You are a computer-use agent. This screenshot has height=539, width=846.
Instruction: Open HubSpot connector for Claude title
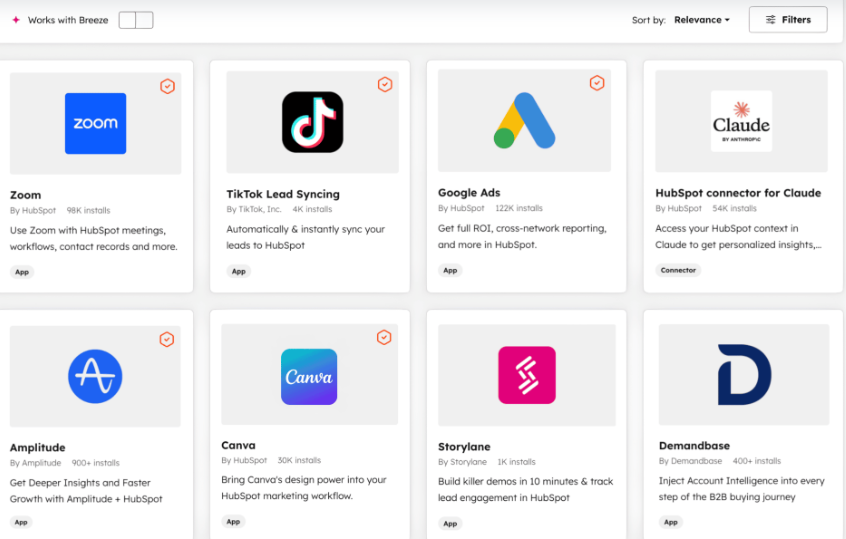pyautogui.click(x=738, y=193)
